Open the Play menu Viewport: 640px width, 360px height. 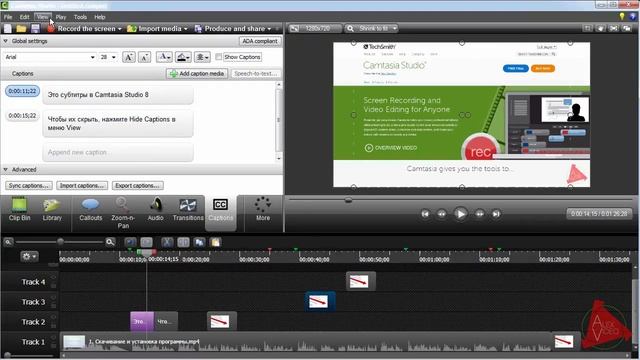point(61,17)
